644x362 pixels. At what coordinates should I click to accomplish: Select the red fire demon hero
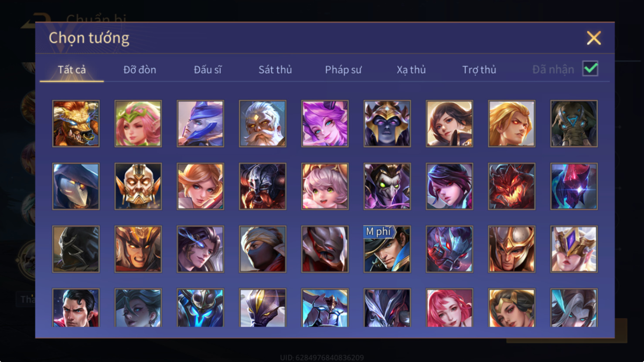coord(511,186)
